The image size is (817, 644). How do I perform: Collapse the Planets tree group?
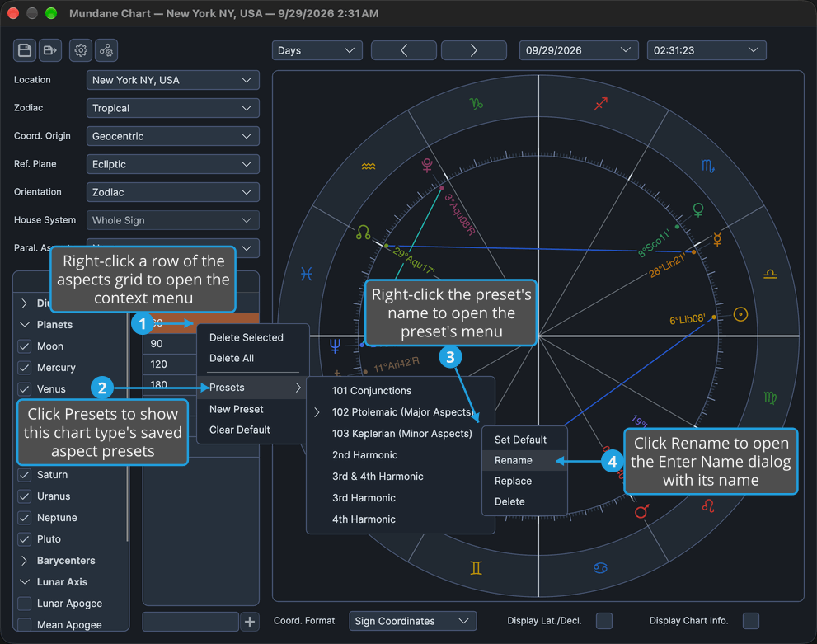pos(24,325)
